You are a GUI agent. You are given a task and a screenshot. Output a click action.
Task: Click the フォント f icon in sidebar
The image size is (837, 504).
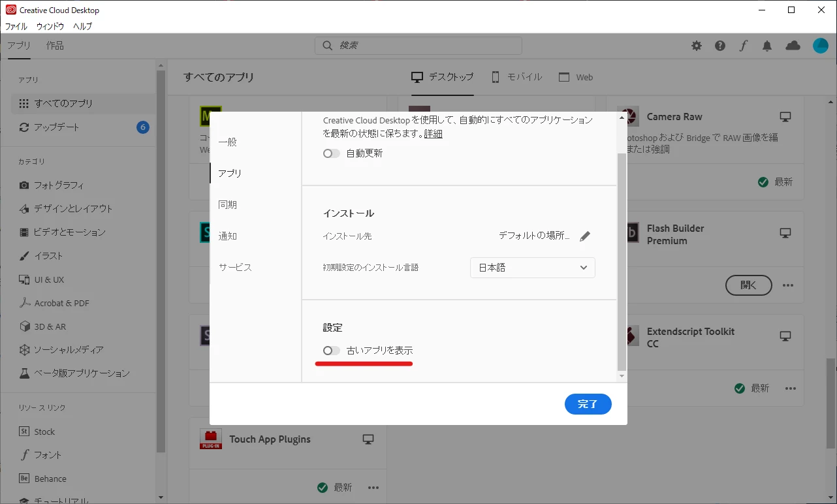24,455
